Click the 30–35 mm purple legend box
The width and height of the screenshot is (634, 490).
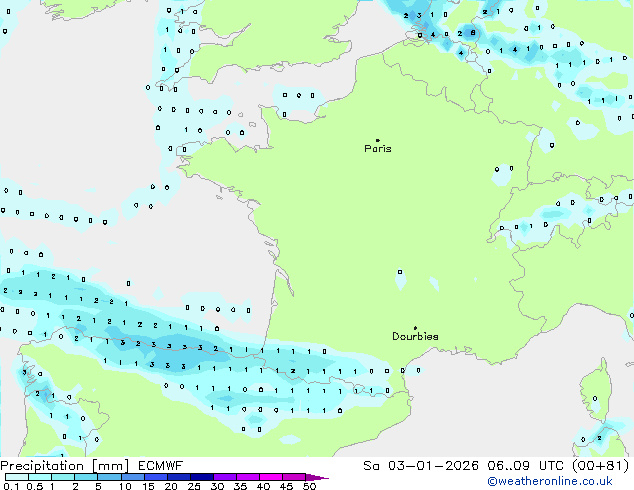[x=224, y=477]
